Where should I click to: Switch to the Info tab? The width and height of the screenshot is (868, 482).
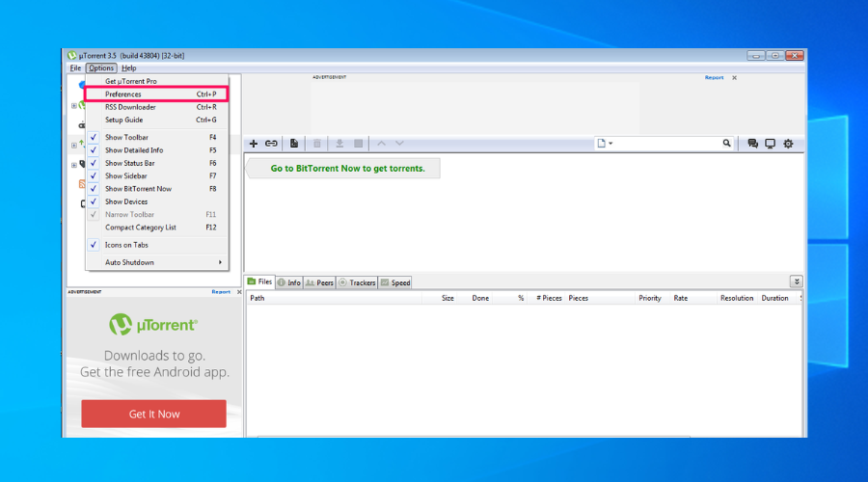click(x=289, y=282)
